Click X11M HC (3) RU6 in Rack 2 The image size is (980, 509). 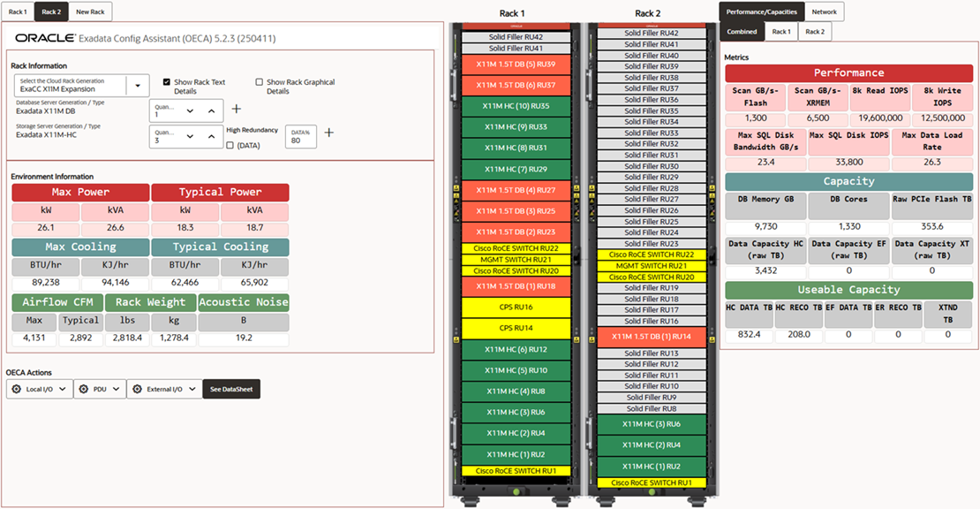click(x=652, y=424)
